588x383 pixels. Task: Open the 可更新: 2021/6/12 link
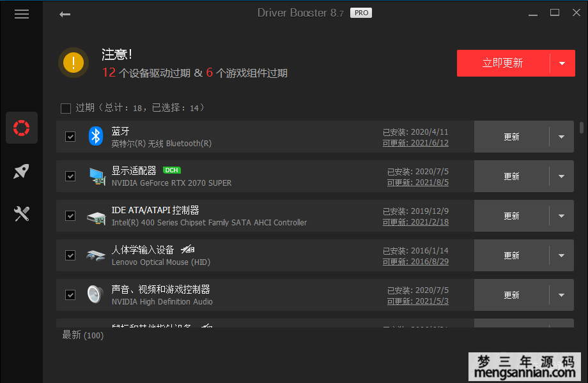pyautogui.click(x=415, y=143)
